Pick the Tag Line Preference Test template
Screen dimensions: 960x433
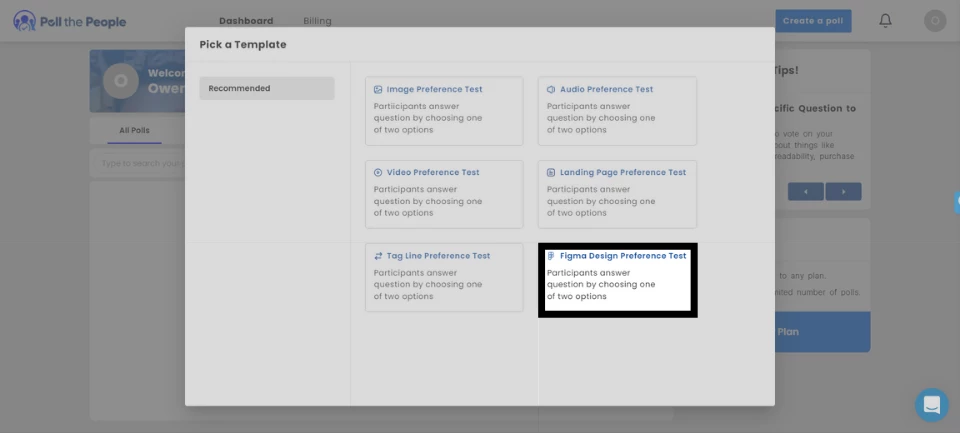pyautogui.click(x=444, y=277)
